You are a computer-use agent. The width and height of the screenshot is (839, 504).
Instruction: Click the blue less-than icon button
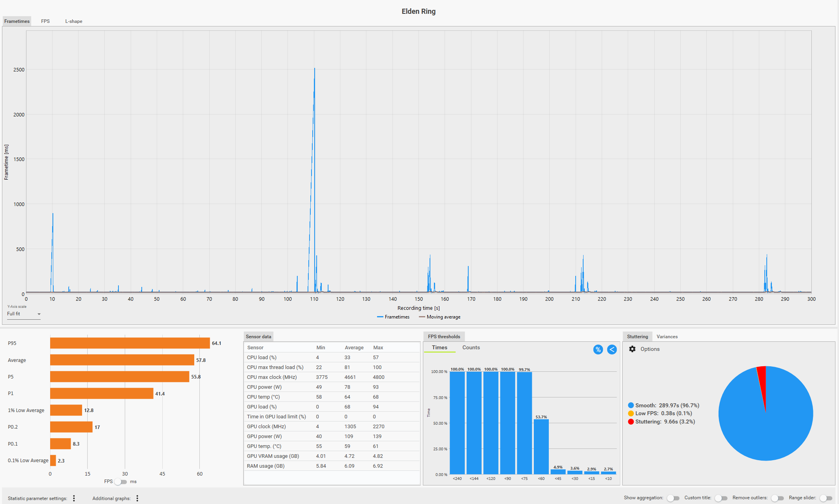click(x=612, y=349)
